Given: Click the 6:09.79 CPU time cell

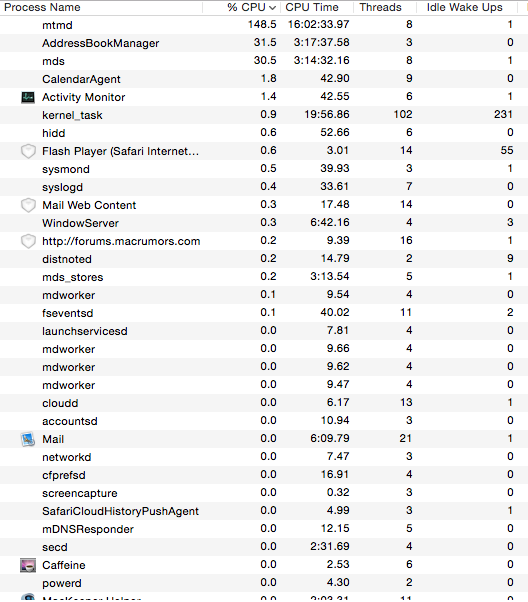Looking at the screenshot, I should pyautogui.click(x=330, y=438).
